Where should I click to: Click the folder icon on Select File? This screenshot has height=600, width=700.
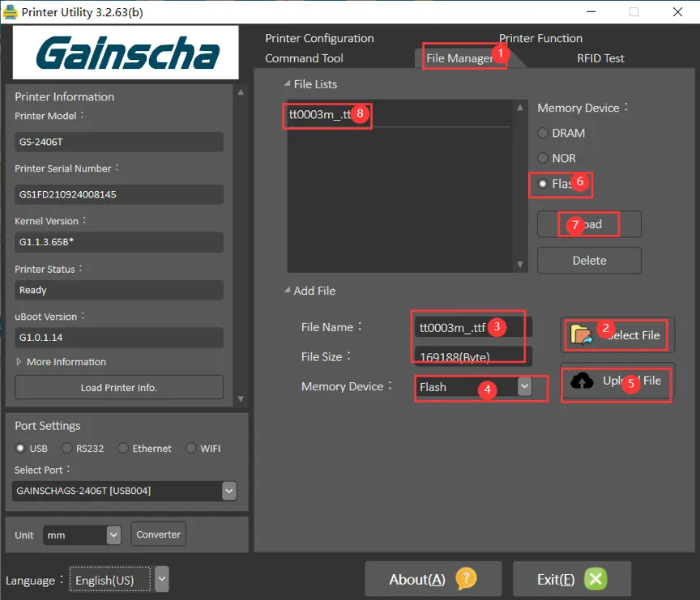pyautogui.click(x=581, y=334)
